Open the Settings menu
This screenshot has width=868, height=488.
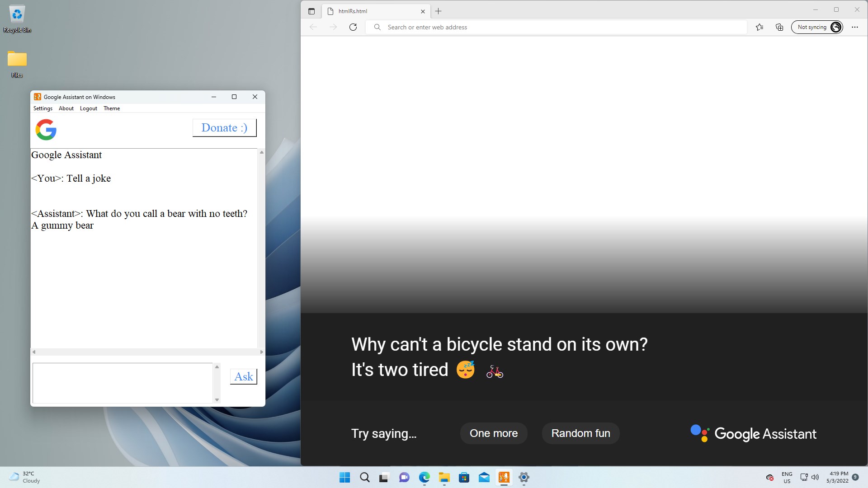click(43, 108)
